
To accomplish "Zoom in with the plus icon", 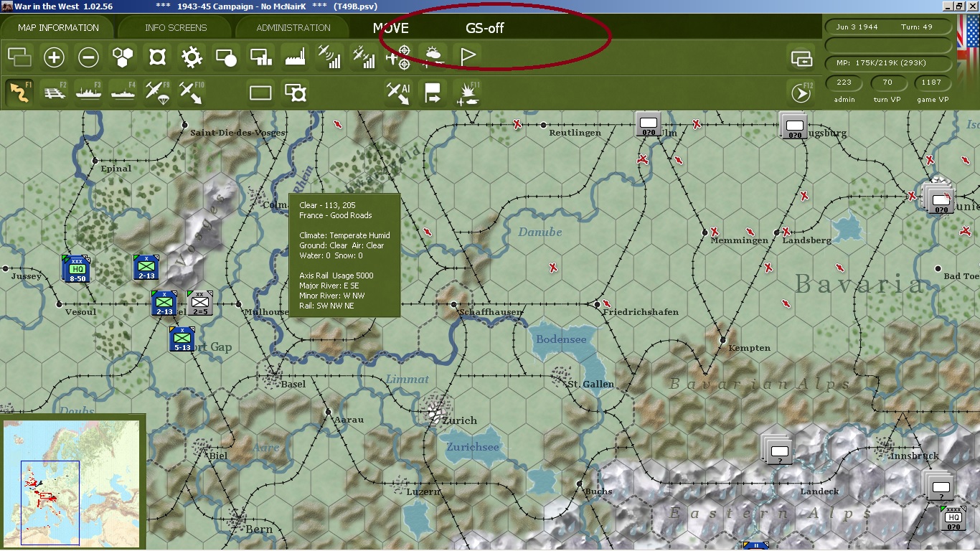I will coord(55,57).
